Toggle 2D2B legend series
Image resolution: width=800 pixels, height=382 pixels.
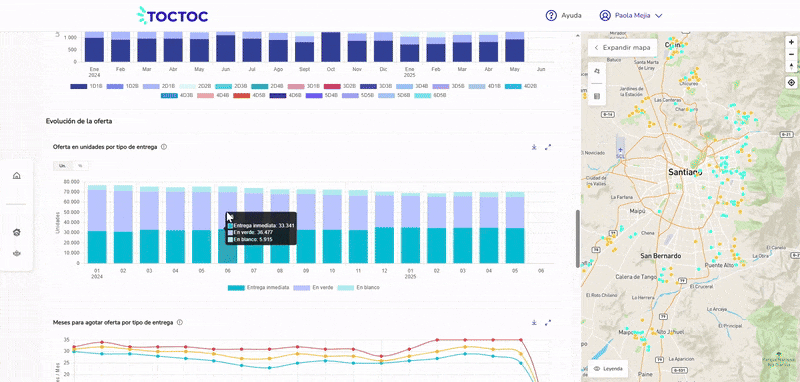(196, 86)
